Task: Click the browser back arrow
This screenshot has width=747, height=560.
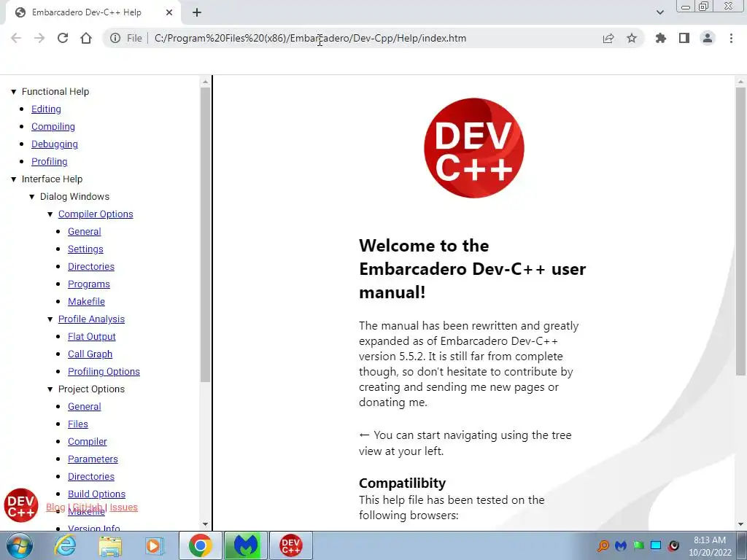Action: click(16, 38)
